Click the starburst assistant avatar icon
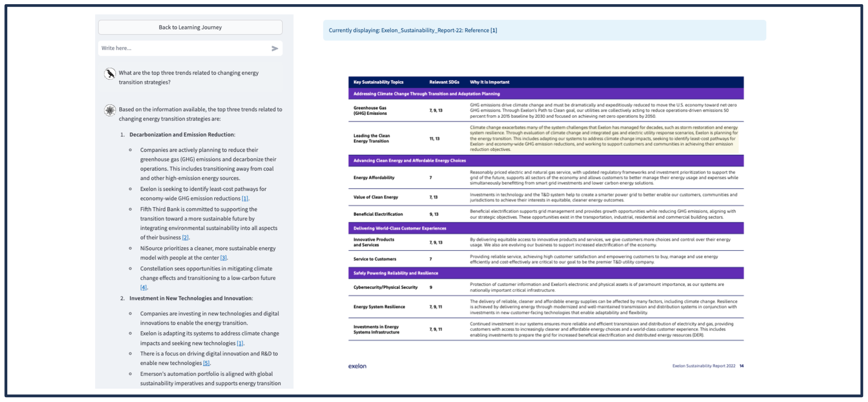Viewport: 868px width, 402px height. (x=110, y=110)
